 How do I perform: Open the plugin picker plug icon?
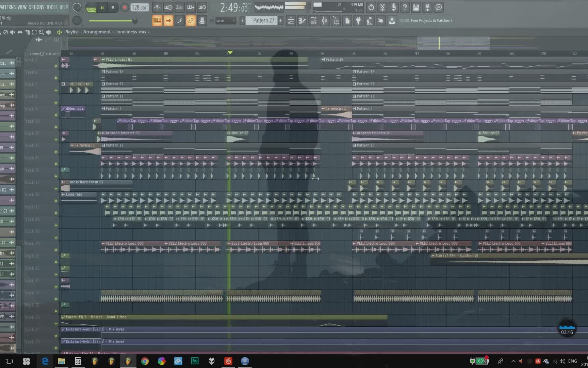tap(358, 21)
